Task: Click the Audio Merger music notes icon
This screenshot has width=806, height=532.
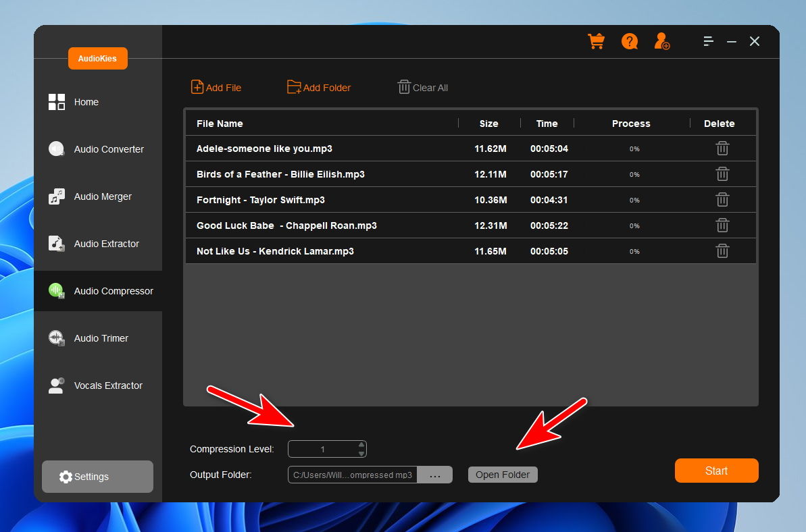Action: point(57,196)
